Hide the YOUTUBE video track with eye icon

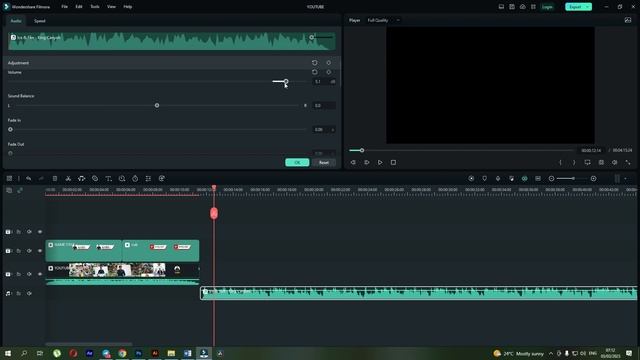pos(40,274)
